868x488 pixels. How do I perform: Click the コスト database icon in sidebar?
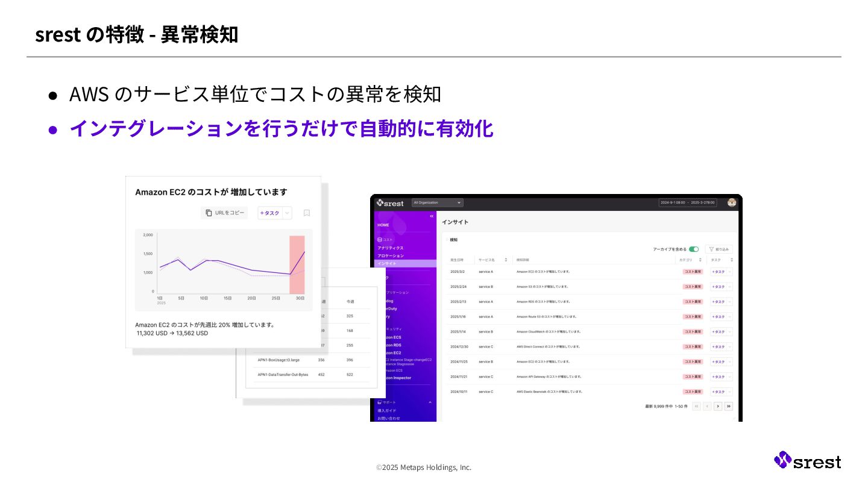[x=380, y=239]
